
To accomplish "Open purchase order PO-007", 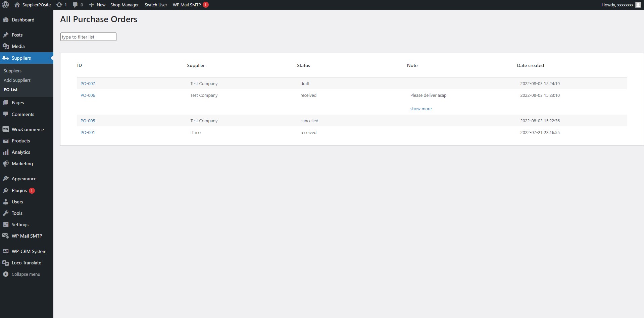I will click(x=88, y=83).
